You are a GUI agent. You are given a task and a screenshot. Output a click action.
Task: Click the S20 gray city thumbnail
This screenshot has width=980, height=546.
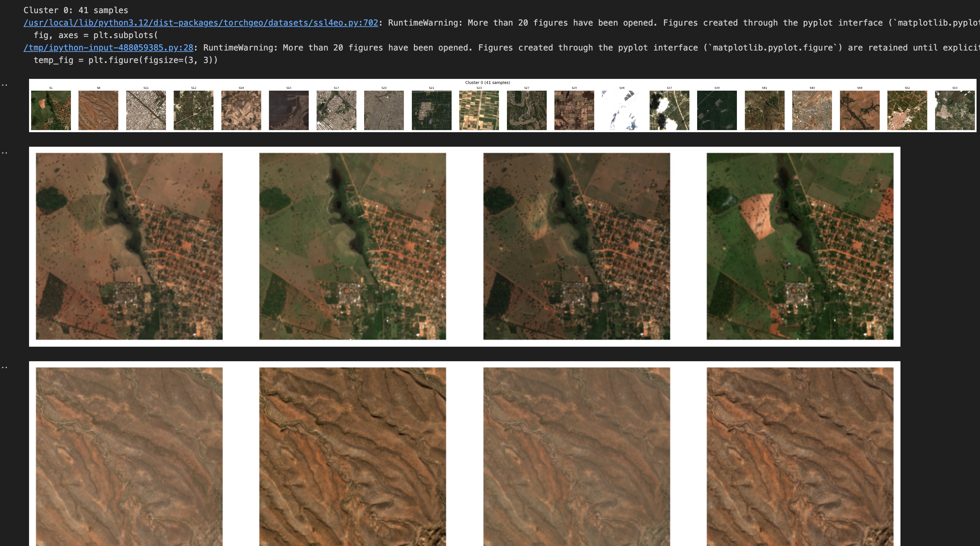(384, 110)
